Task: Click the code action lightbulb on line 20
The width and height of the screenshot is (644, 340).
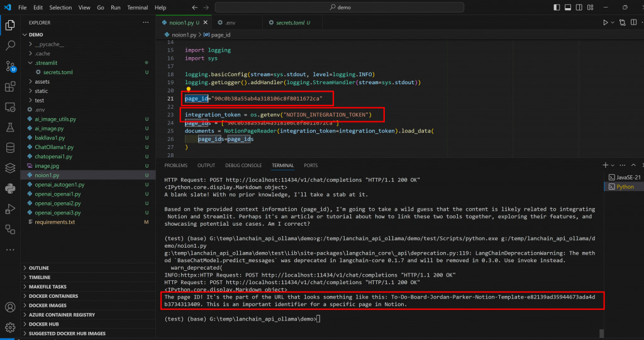Action: pos(189,89)
